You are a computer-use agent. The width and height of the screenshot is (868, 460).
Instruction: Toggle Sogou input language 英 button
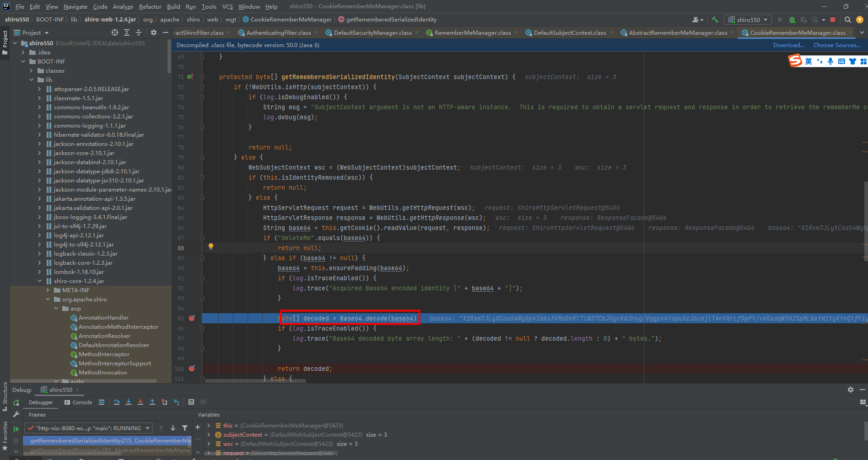tap(809, 61)
